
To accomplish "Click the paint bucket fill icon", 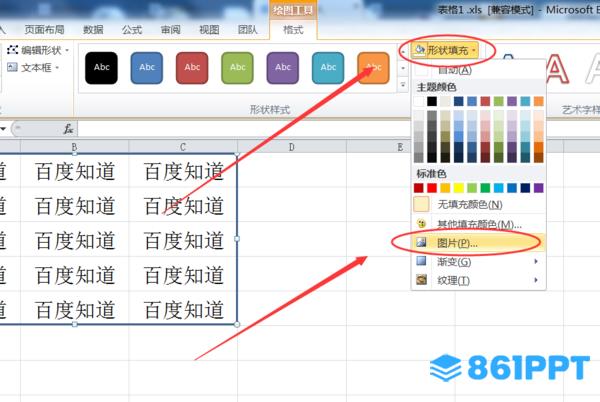I will tap(420, 50).
